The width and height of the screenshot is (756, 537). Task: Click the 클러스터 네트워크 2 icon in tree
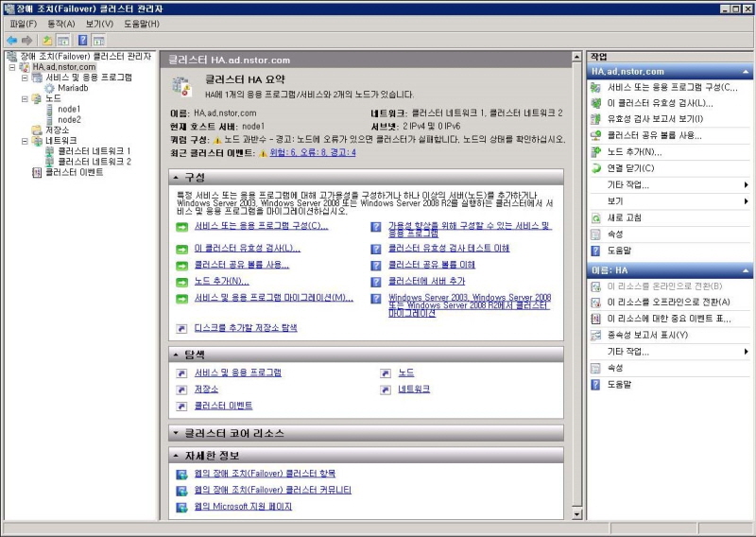[49, 162]
